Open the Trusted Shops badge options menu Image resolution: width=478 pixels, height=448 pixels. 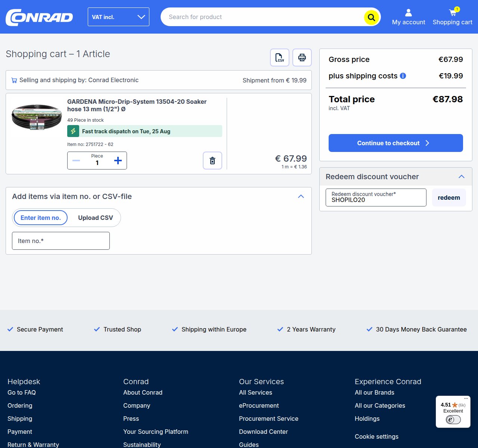[x=466, y=399]
